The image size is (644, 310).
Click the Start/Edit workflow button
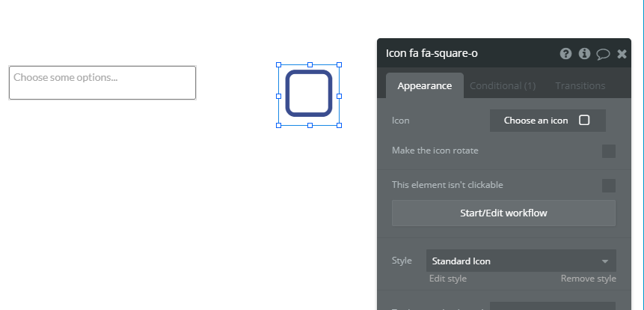(503, 213)
